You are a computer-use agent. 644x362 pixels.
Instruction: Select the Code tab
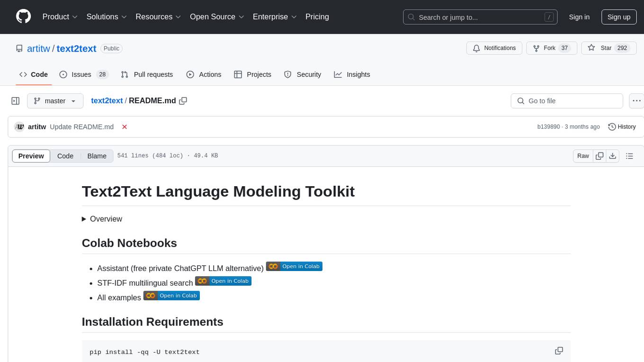tap(34, 74)
